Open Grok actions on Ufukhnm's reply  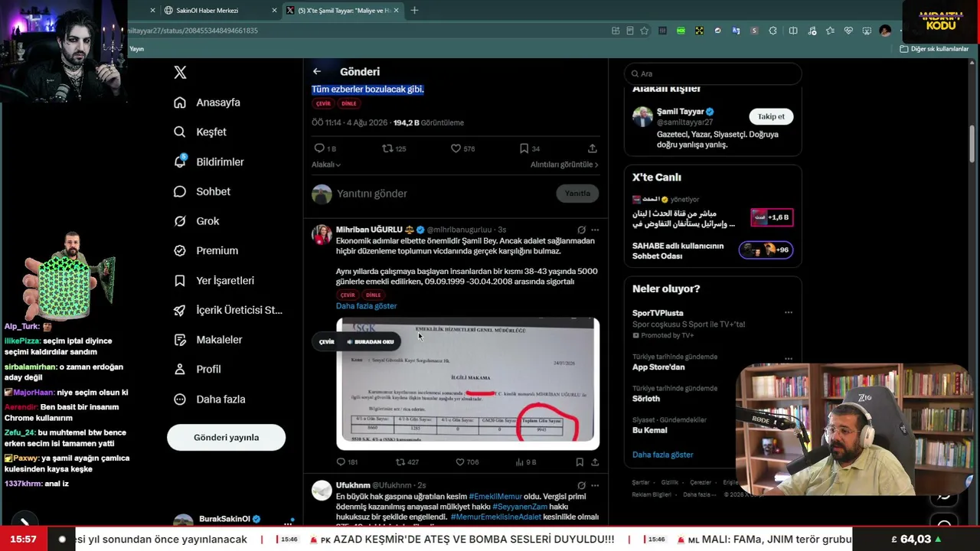581,485
